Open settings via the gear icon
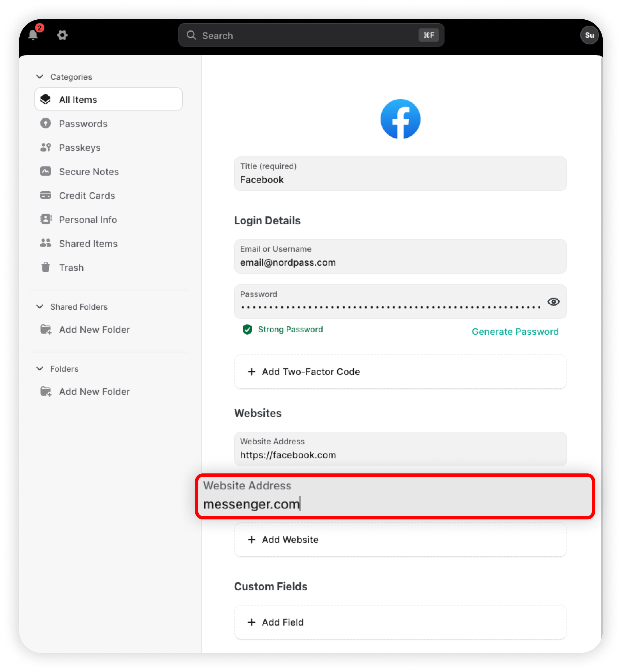 click(62, 35)
